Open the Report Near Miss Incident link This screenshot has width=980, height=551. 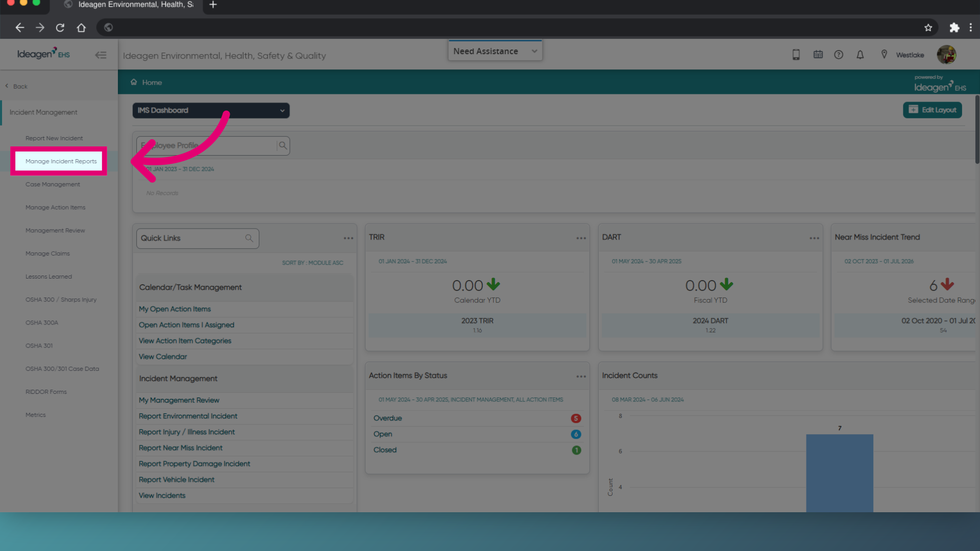[x=181, y=448]
